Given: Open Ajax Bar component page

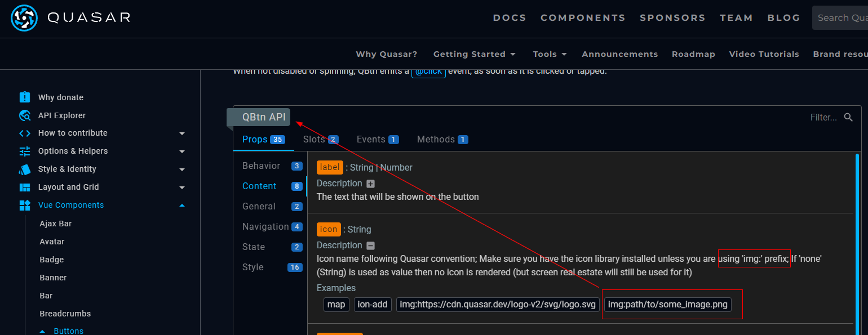Looking at the screenshot, I should click(x=55, y=224).
